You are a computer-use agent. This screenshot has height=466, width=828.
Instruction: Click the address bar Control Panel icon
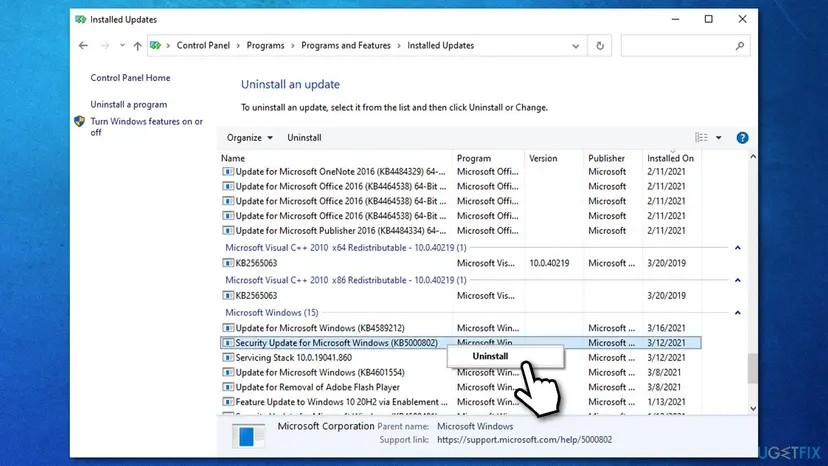point(155,45)
